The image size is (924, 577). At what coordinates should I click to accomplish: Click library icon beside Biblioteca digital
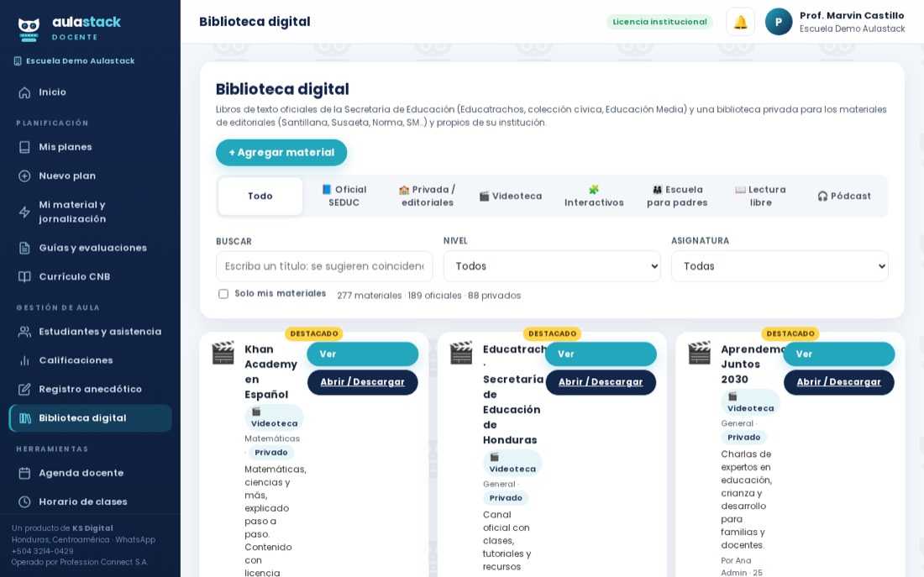(x=25, y=418)
